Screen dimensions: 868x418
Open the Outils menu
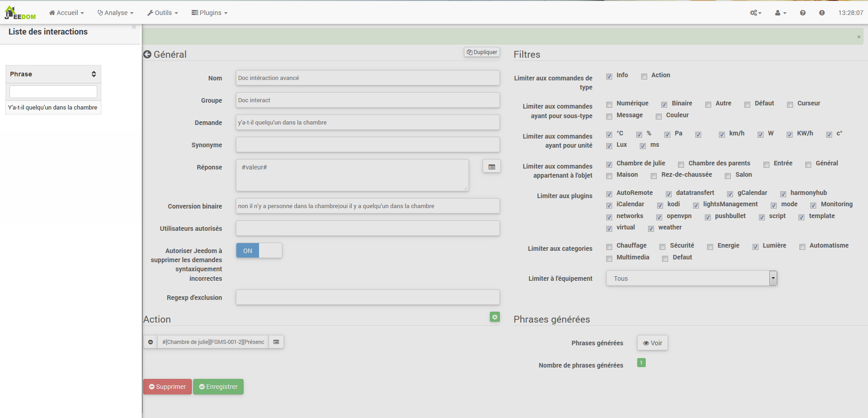pyautogui.click(x=163, y=13)
